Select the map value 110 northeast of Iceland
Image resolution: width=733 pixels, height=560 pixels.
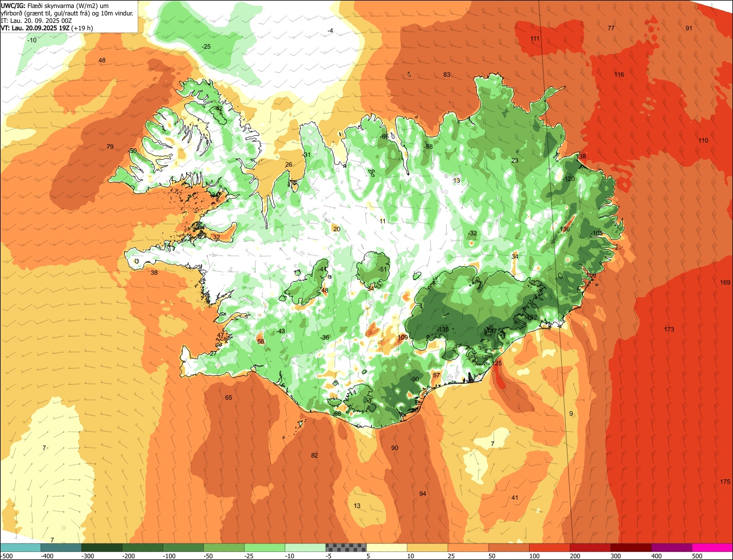(703, 141)
